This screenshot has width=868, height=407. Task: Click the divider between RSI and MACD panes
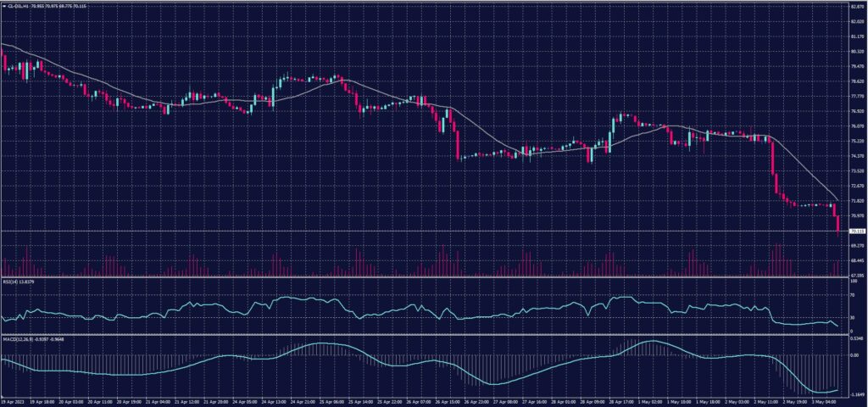pos(424,334)
